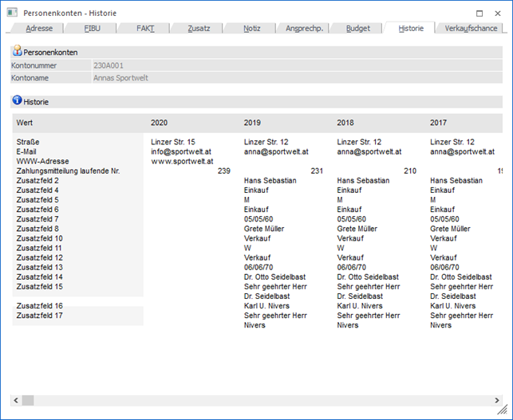Click the Kontonummer field 230A001
The width and height of the screenshot is (513, 420).
295,65
